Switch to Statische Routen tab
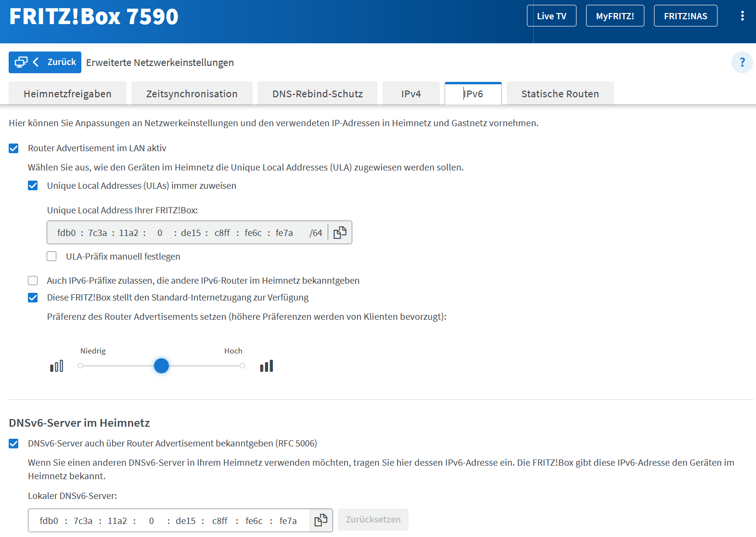The image size is (756, 537). click(560, 93)
